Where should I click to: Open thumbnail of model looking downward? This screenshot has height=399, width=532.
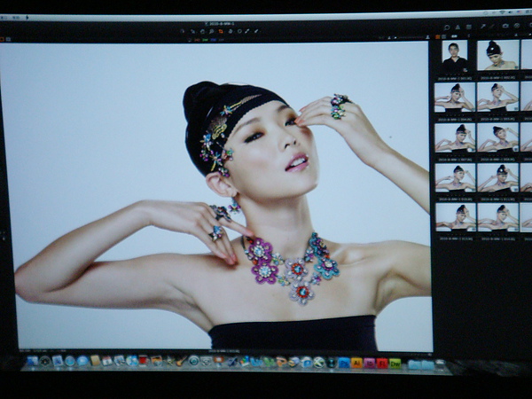coord(498,55)
